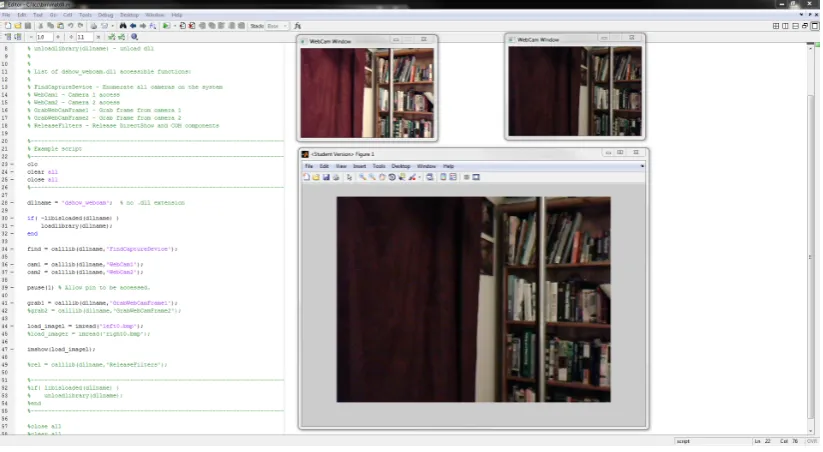Save the script with the Editor disk icon
Image resolution: width=823 pixels, height=452 pixels.
click(x=28, y=26)
